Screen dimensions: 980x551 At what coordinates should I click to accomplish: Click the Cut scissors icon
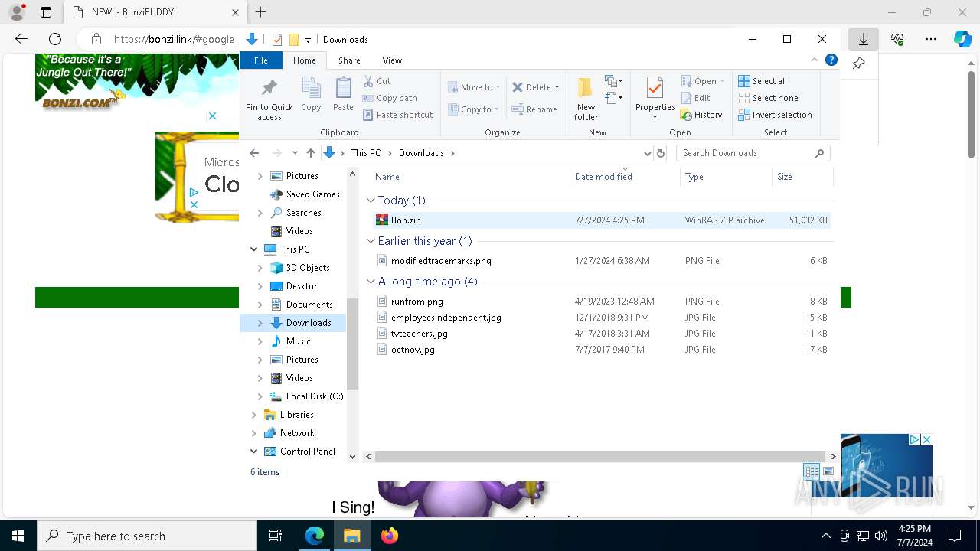368,81
